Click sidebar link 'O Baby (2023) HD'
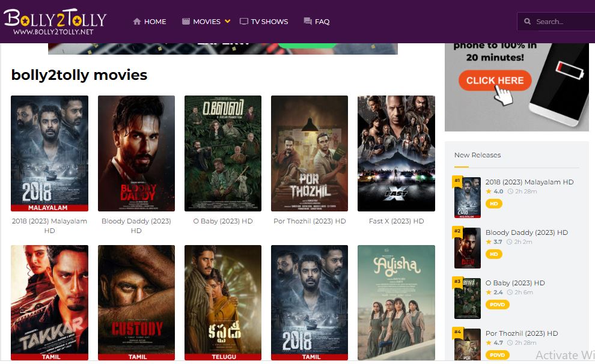The height and width of the screenshot is (364, 595). 515,283
